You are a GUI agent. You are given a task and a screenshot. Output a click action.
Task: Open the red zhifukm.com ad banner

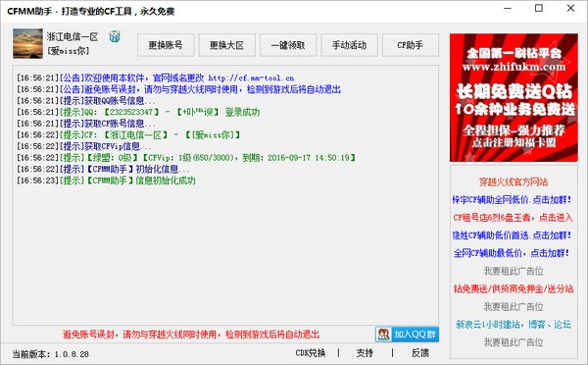tap(514, 98)
